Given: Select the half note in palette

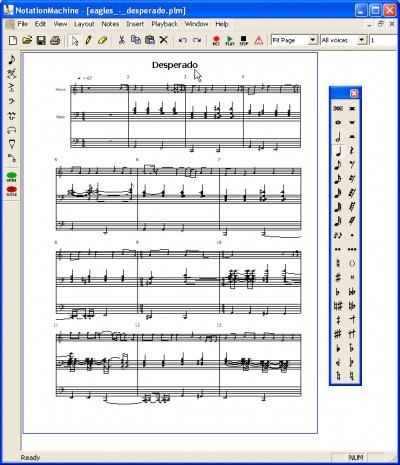Looking at the screenshot, I should 338,137.
